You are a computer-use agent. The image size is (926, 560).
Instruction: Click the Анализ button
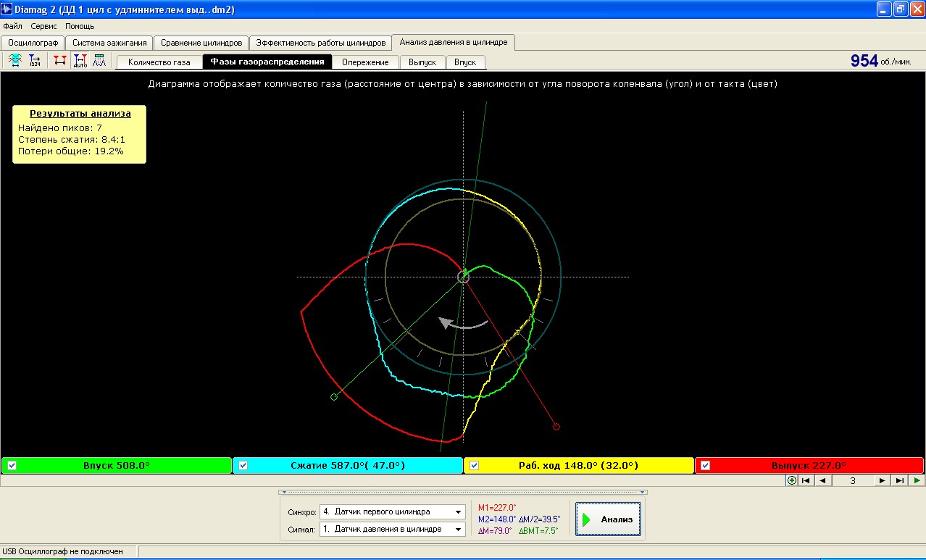[x=609, y=519]
